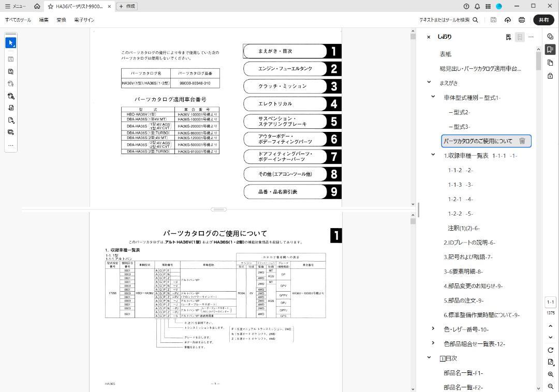Click the エンジン・フューエルタンク section 2 index tab
This screenshot has height=392, width=559.
click(292, 69)
